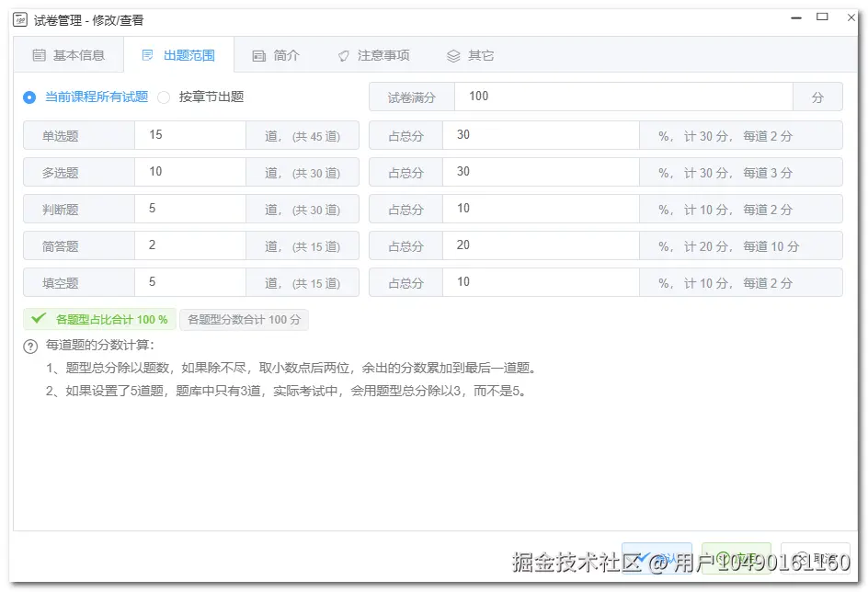Click the 简答题 row label
This screenshot has height=592, width=868.
point(61,246)
